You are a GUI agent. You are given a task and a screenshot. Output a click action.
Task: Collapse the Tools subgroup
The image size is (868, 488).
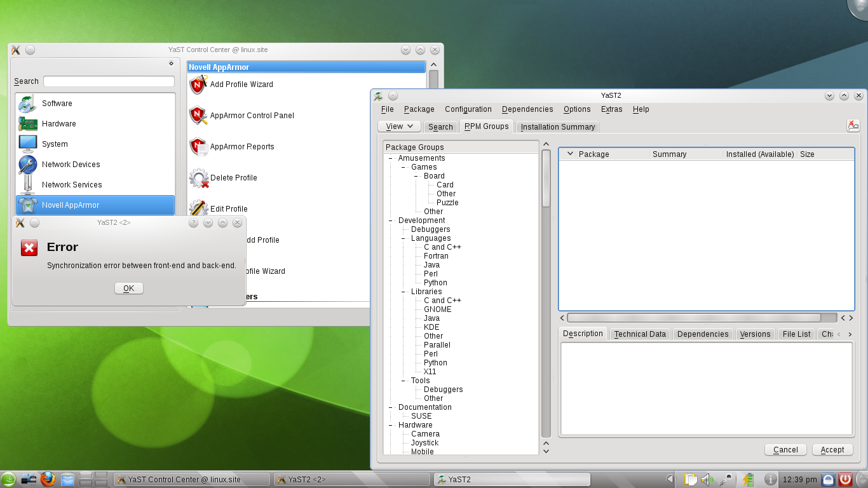point(404,381)
